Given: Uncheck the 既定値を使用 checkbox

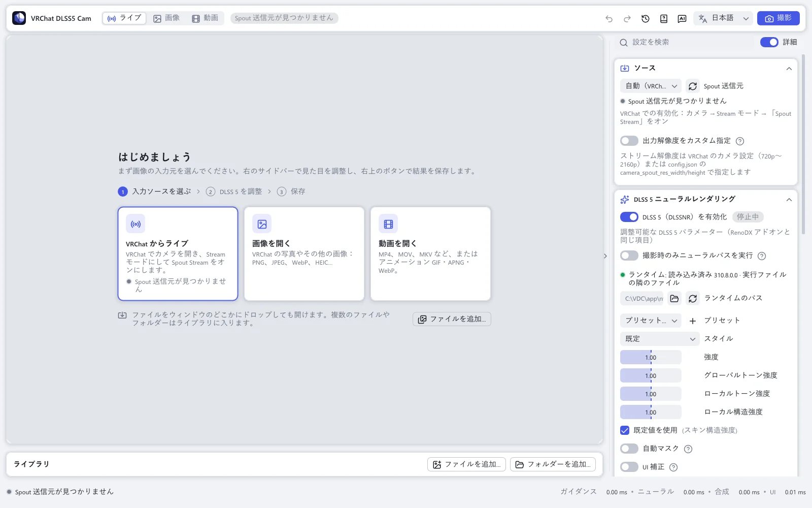Looking at the screenshot, I should point(625,430).
